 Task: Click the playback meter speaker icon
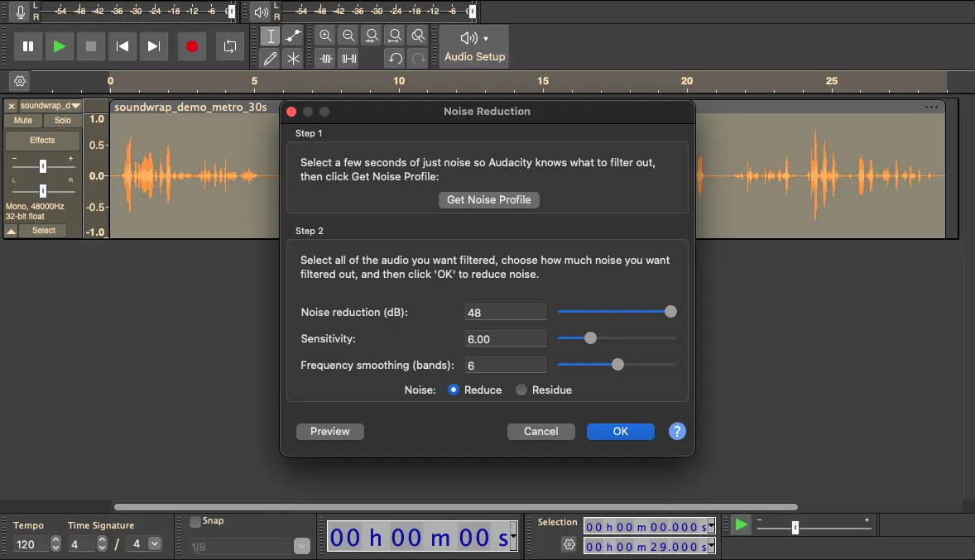click(x=262, y=12)
